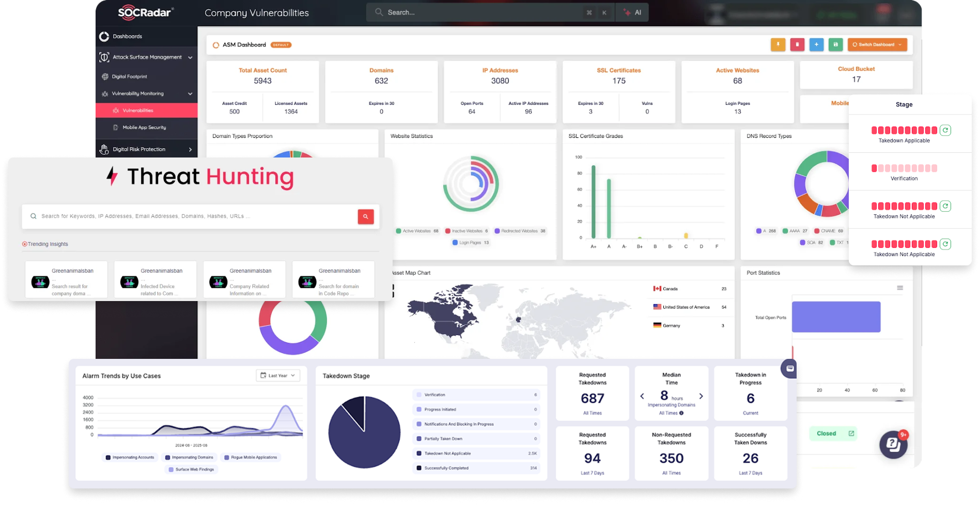This screenshot has height=505, width=980.
Task: Open the help chat widget with 9+ badge
Action: pyautogui.click(x=894, y=444)
